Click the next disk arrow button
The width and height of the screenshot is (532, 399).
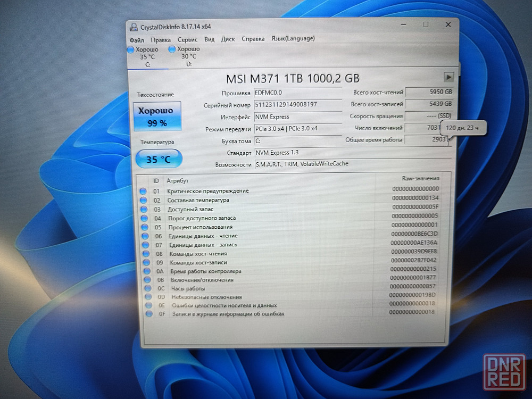pos(448,77)
